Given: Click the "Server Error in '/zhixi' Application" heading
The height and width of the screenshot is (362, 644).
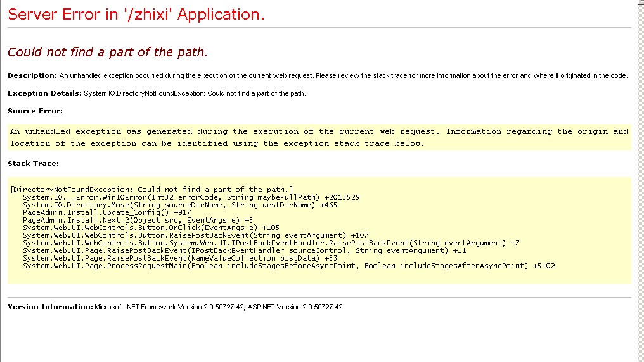Looking at the screenshot, I should click(x=136, y=15).
